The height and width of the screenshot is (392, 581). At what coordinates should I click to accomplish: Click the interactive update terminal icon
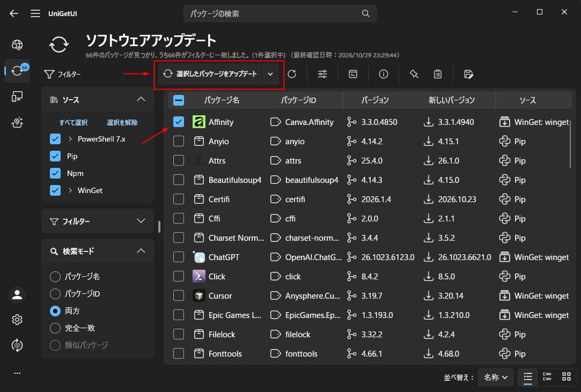click(353, 74)
